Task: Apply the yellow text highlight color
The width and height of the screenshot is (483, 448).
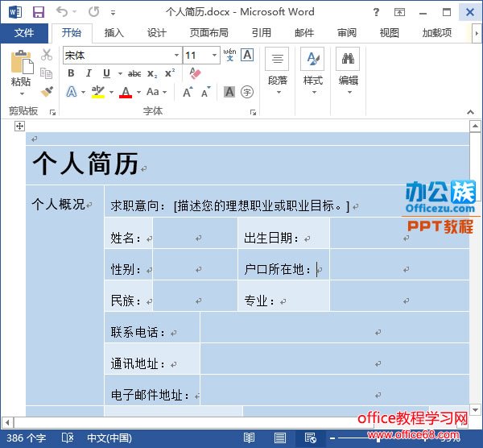Action: point(98,92)
